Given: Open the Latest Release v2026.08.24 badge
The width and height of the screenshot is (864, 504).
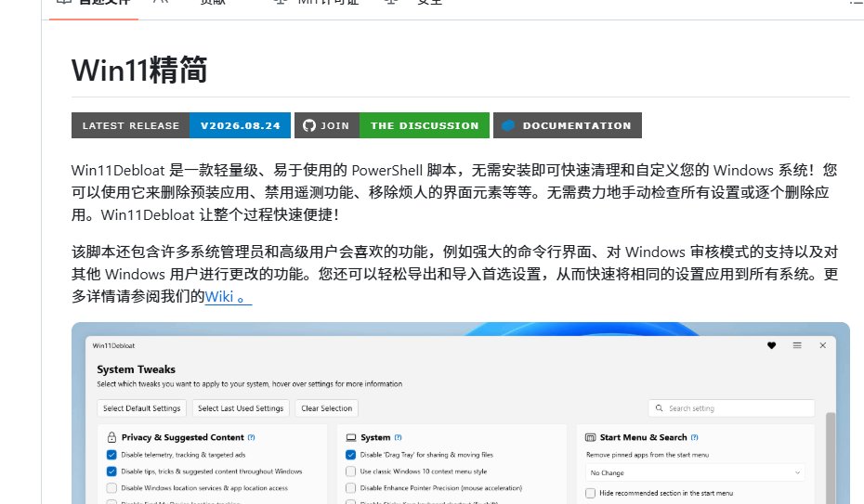Looking at the screenshot, I should 181,125.
